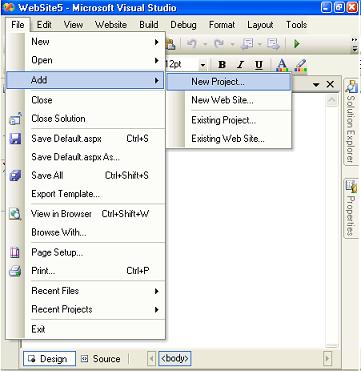Open the Website menu
This screenshot has height=371, width=361.
point(111,25)
